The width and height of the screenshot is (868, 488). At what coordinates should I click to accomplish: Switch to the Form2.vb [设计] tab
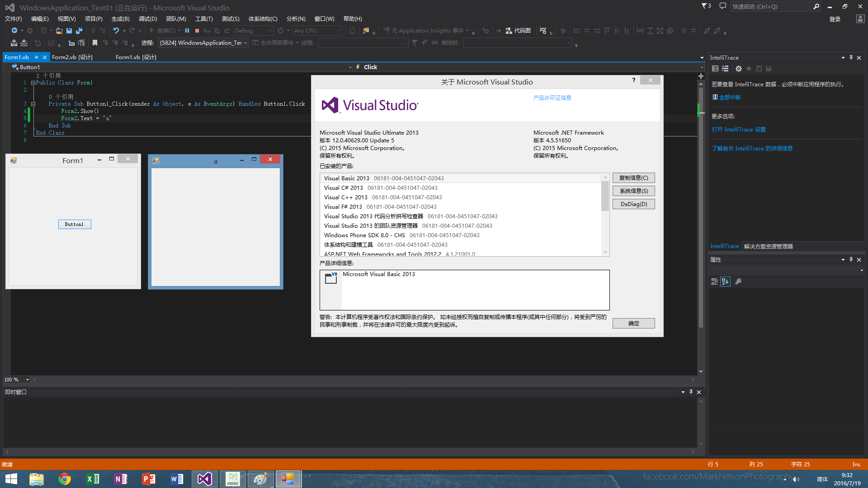pyautogui.click(x=72, y=57)
